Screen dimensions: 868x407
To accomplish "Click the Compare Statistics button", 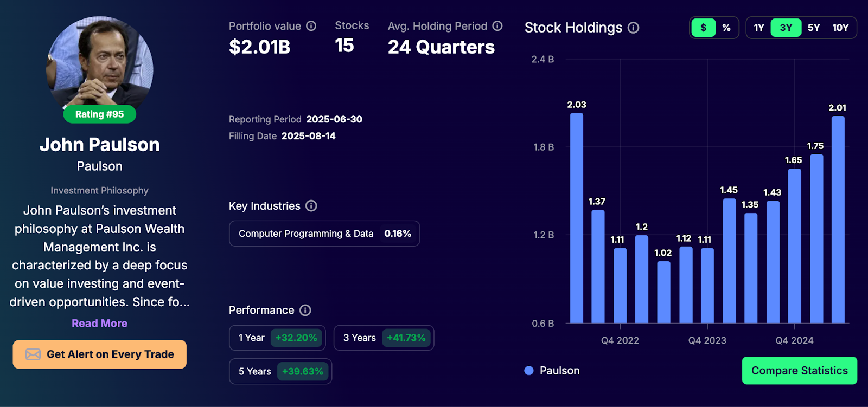I will [800, 371].
